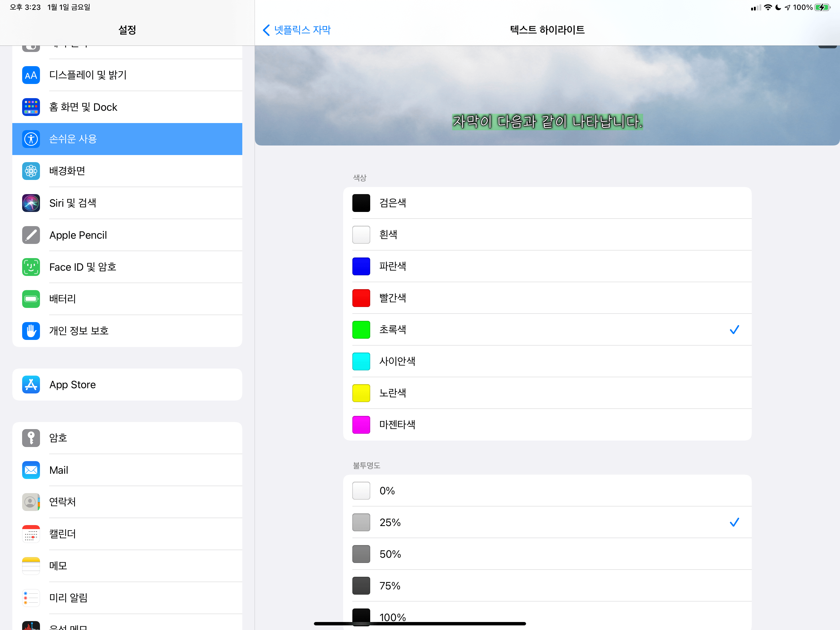840x630 pixels.
Task: Tap the subtitle preview text
Action: coord(547,122)
